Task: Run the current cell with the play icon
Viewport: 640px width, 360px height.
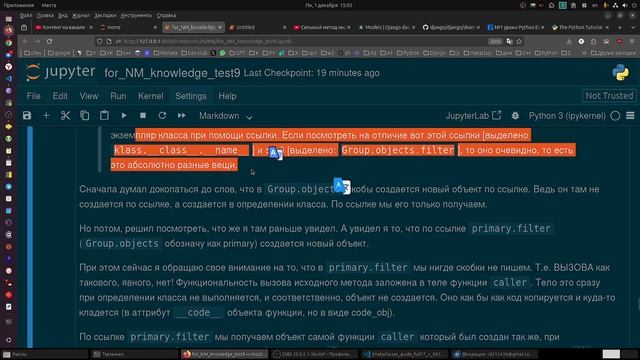Action: point(124,116)
